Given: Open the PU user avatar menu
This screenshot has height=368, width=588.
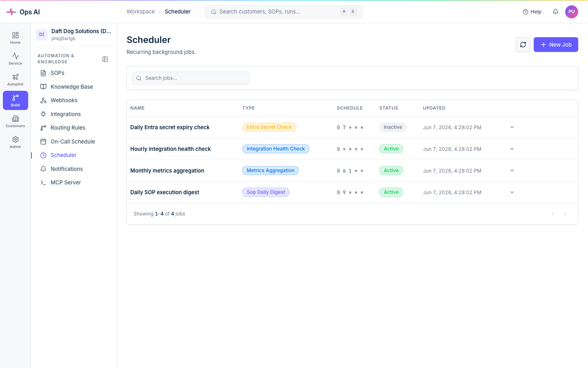Looking at the screenshot, I should point(572,12).
